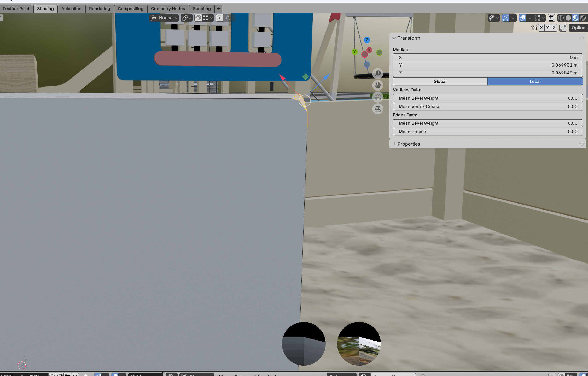
Task: Switch to the Geometry Nodes tab
Action: tap(168, 9)
